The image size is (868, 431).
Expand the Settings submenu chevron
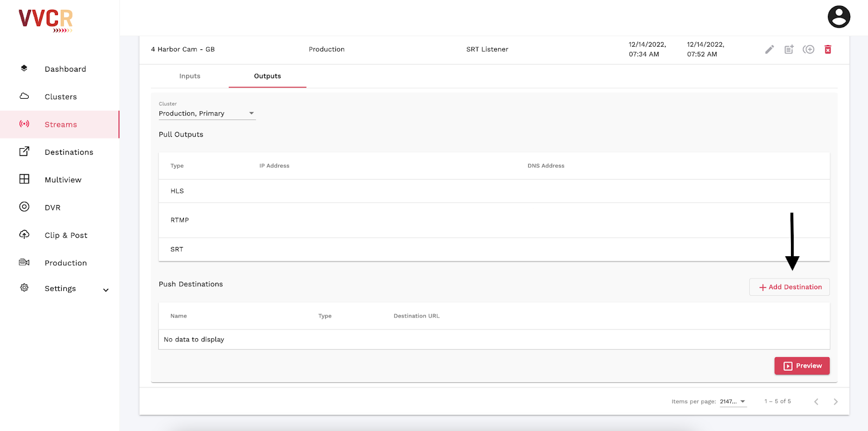click(106, 290)
